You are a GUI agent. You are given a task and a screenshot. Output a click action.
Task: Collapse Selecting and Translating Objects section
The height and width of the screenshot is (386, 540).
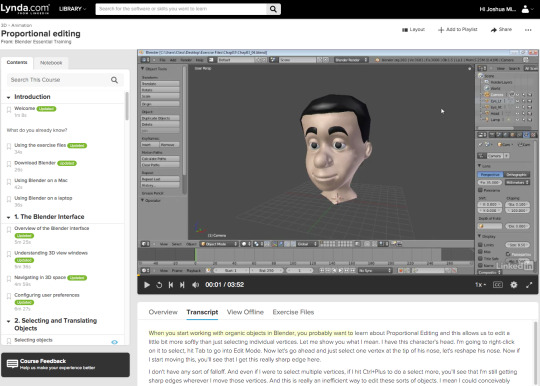pyautogui.click(x=9, y=321)
